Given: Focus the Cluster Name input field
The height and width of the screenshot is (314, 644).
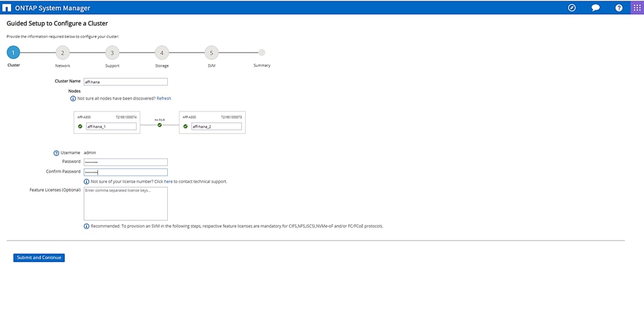Looking at the screenshot, I should click(126, 81).
